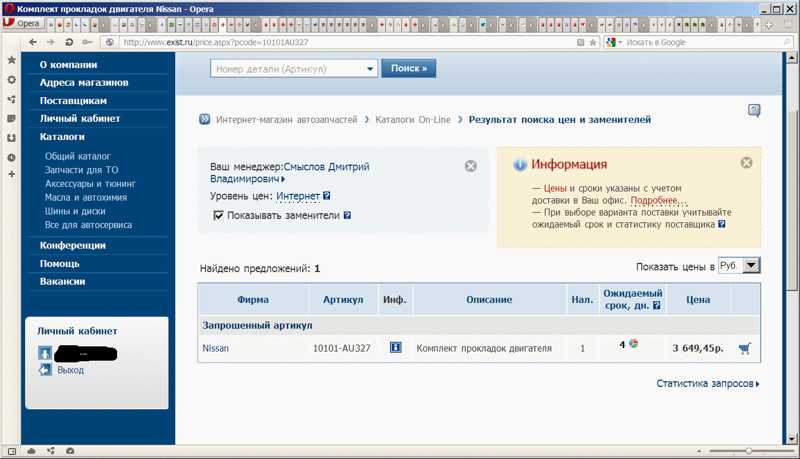The image size is (800, 459).
Task: Click the feed icon beside the address bar star
Action: point(581,42)
